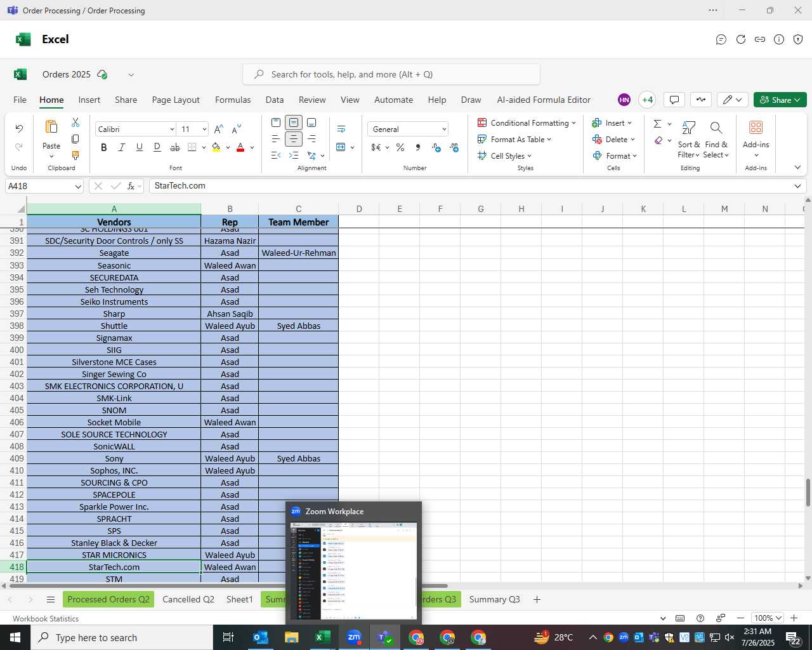Click Decrease Decimal icon
Viewport: 812px width, 650px height.
click(x=454, y=147)
